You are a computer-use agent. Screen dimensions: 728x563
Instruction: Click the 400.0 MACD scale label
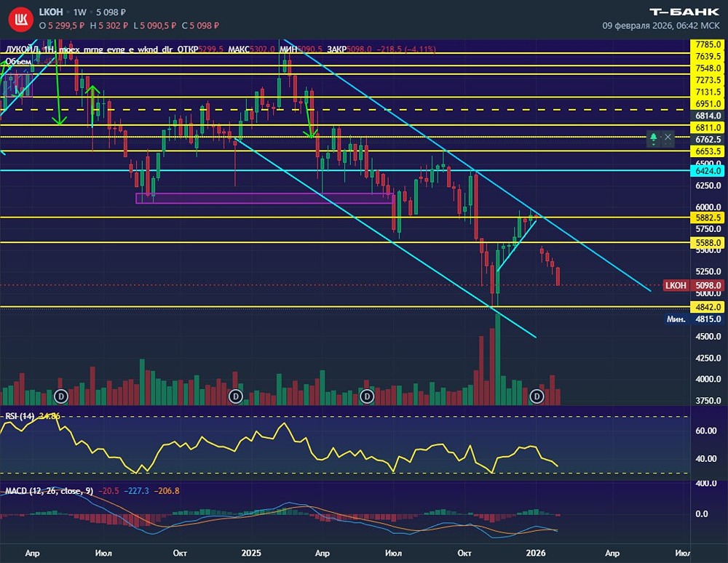[706, 483]
